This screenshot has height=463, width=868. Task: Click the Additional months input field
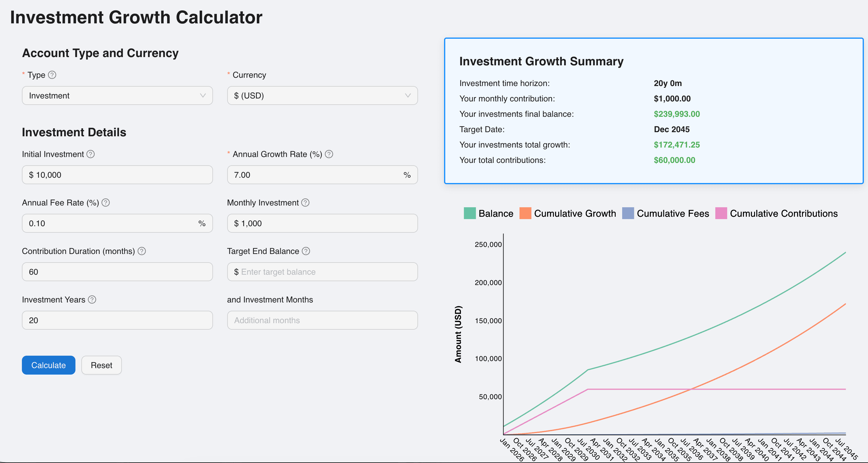pos(322,320)
